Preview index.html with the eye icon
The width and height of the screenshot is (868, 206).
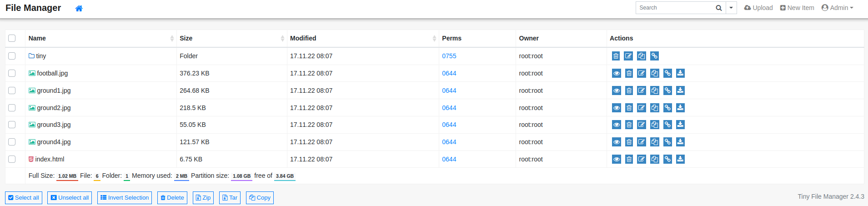click(x=616, y=159)
